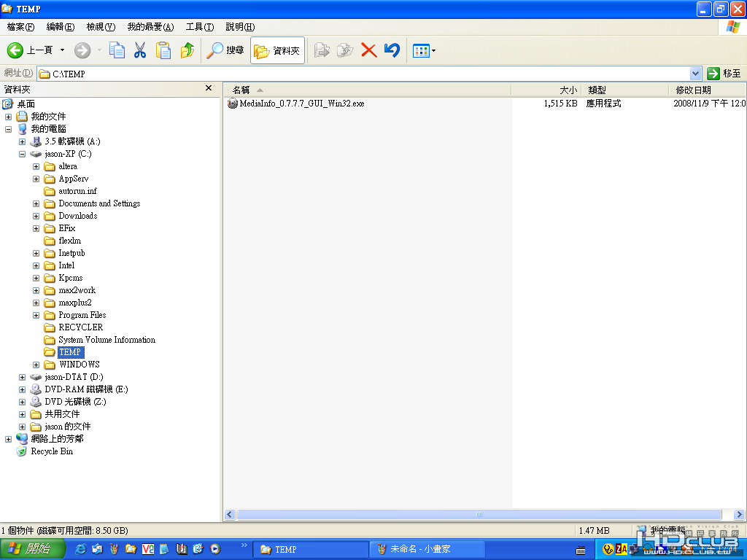Expand the Program Files node
The height and width of the screenshot is (560, 747).
(x=36, y=315)
